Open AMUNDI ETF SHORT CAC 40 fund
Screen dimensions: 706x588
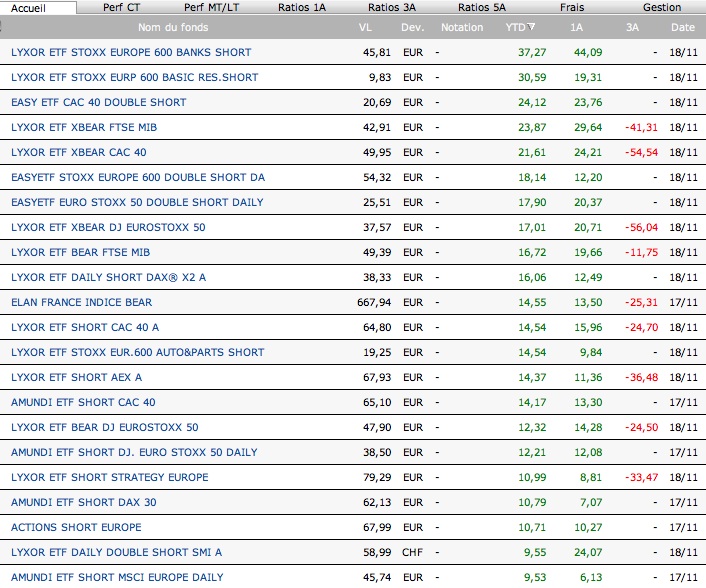point(83,402)
